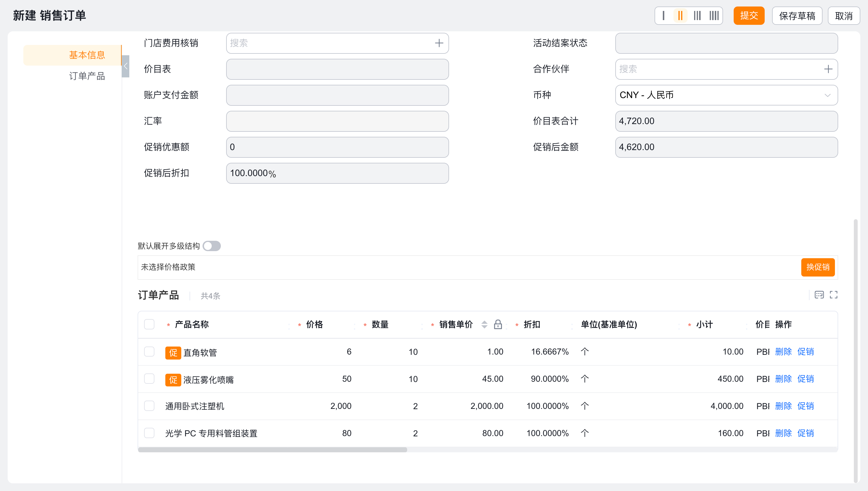The image size is (868, 491).
Task: Click the 保存草稿 button
Action: 797,16
